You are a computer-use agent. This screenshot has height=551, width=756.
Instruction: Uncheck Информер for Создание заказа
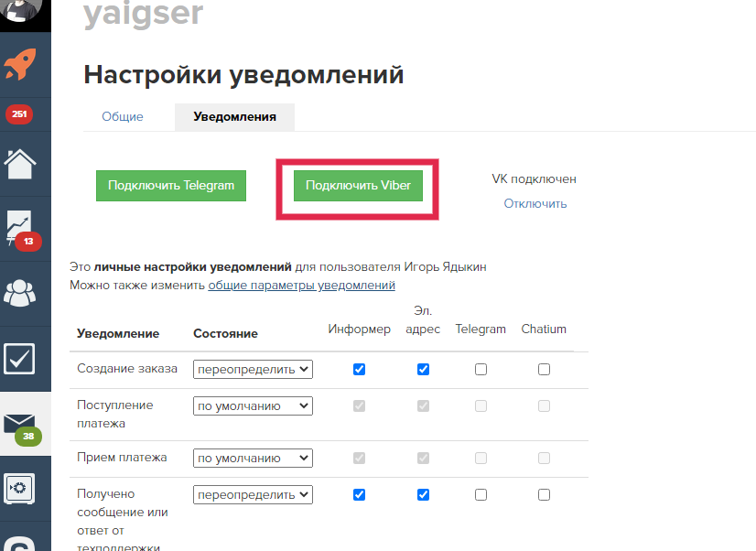[x=359, y=369]
